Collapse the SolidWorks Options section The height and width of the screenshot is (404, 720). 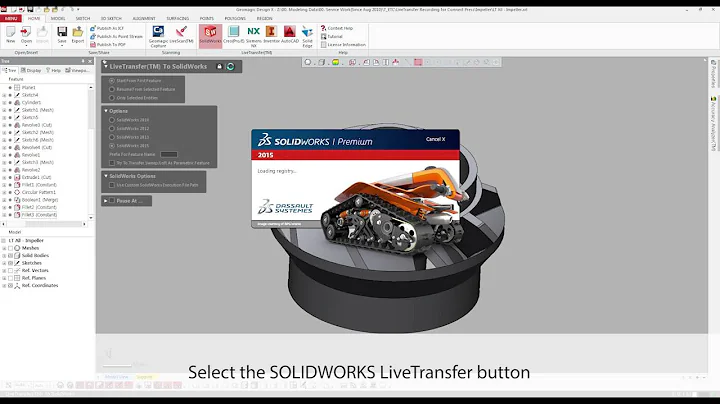tap(106, 176)
